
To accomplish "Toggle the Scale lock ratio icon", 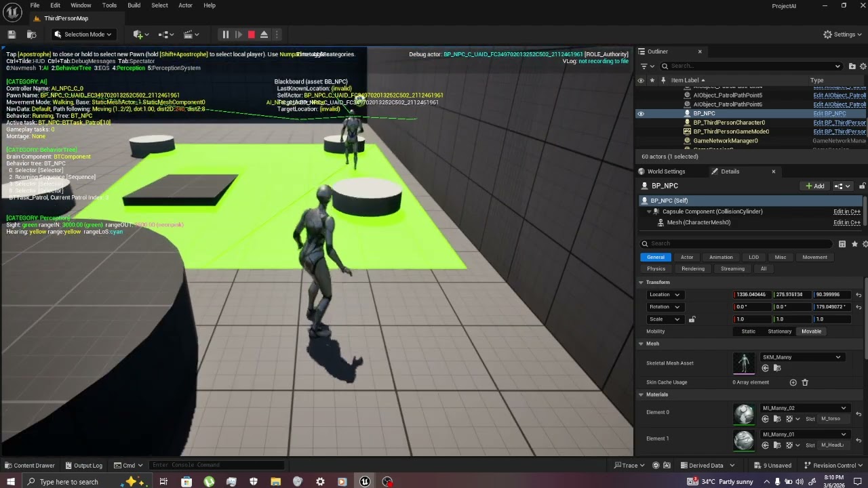I will point(692,319).
